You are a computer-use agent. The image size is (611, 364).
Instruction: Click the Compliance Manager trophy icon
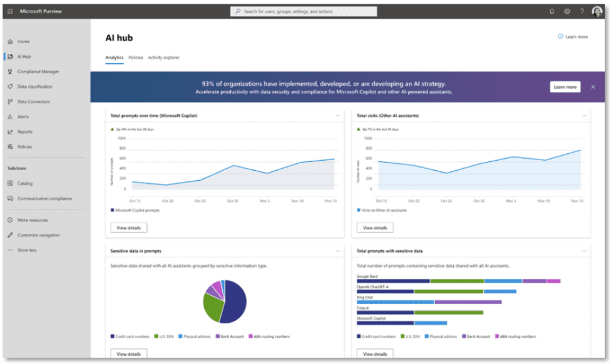click(10, 72)
